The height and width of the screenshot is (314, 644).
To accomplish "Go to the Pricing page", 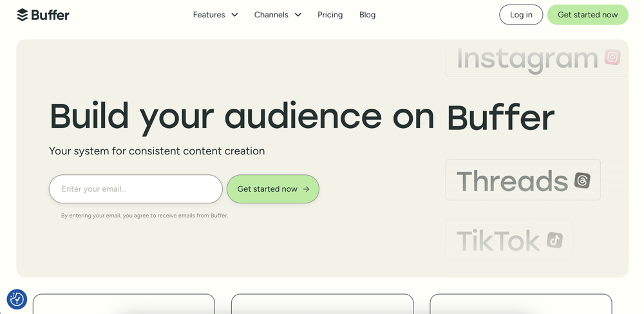I will point(330,15).
